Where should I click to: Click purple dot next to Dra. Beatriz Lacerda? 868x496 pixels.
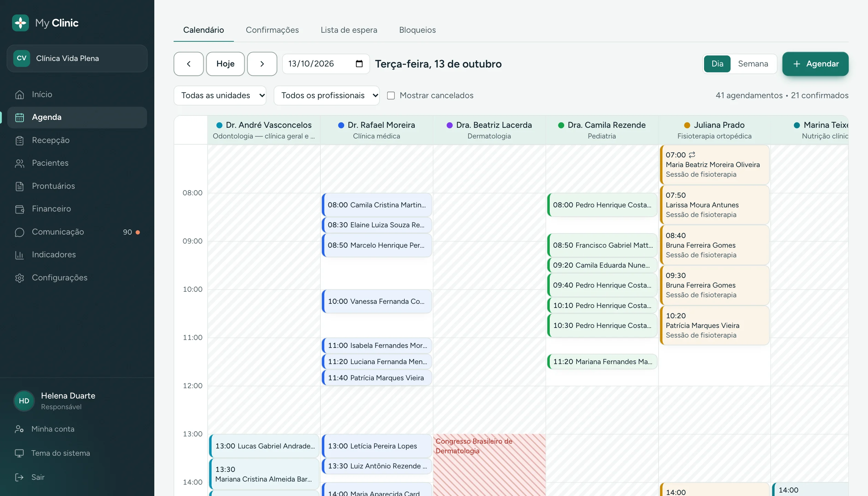tap(449, 125)
